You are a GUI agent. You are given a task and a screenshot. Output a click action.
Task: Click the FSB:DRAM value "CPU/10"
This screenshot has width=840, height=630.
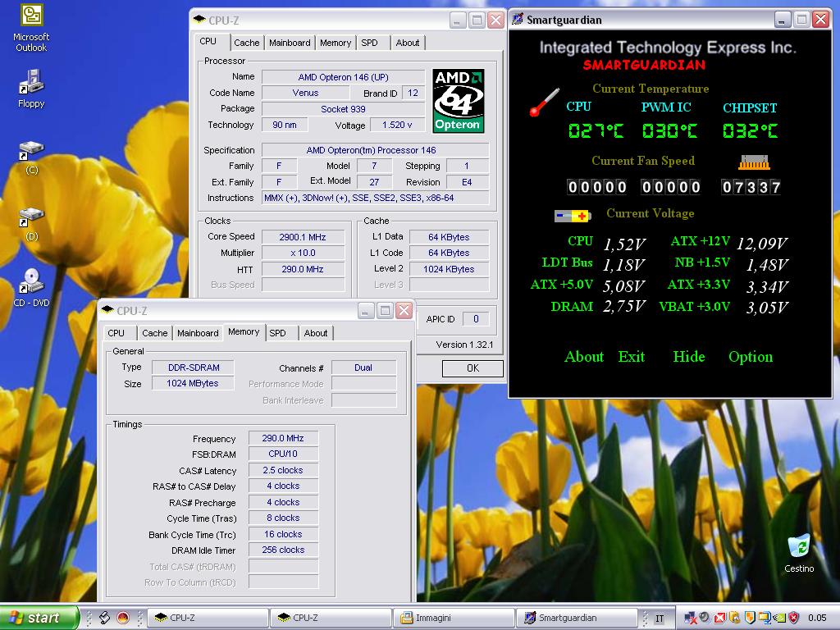283,454
